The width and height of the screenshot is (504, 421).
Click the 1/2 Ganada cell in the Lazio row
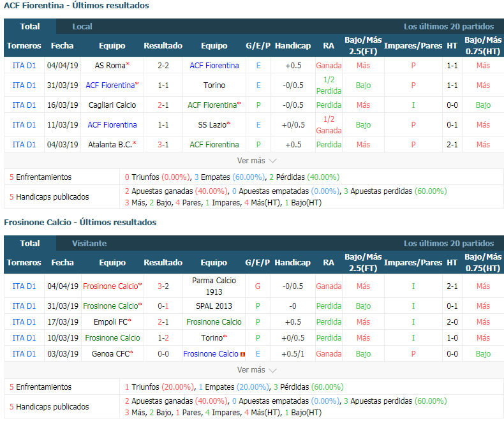(x=329, y=124)
